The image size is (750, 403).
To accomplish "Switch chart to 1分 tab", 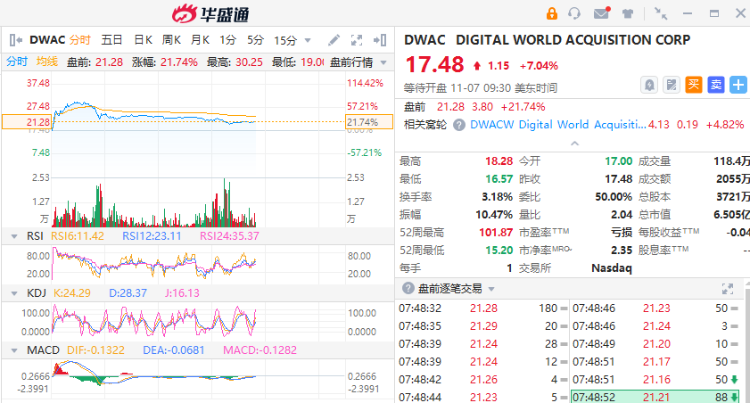I will coord(228,40).
